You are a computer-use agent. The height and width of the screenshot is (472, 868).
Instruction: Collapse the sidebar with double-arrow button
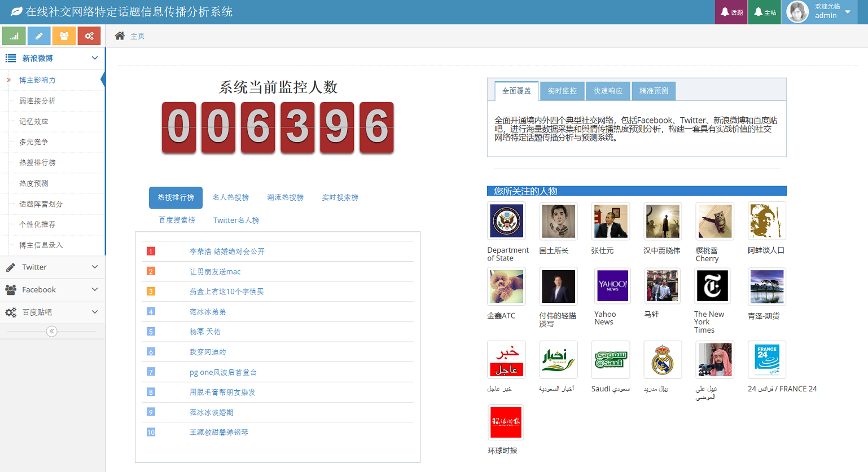(52, 332)
